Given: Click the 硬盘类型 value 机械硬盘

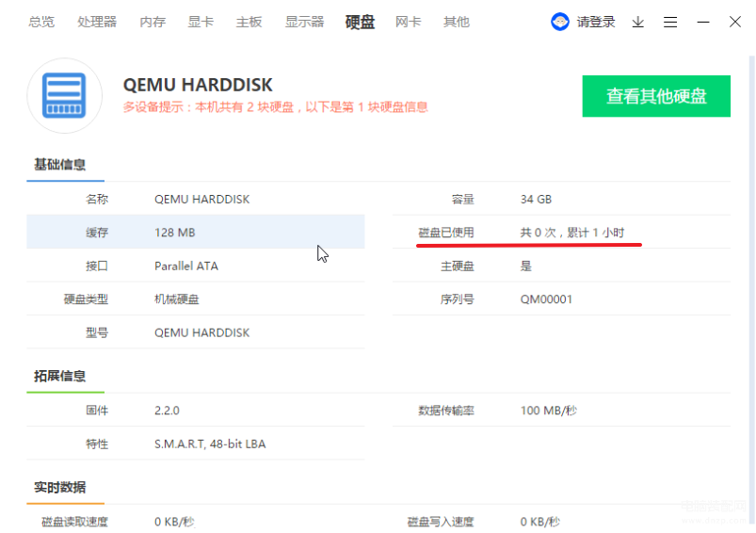Looking at the screenshot, I should pyautogui.click(x=176, y=299).
